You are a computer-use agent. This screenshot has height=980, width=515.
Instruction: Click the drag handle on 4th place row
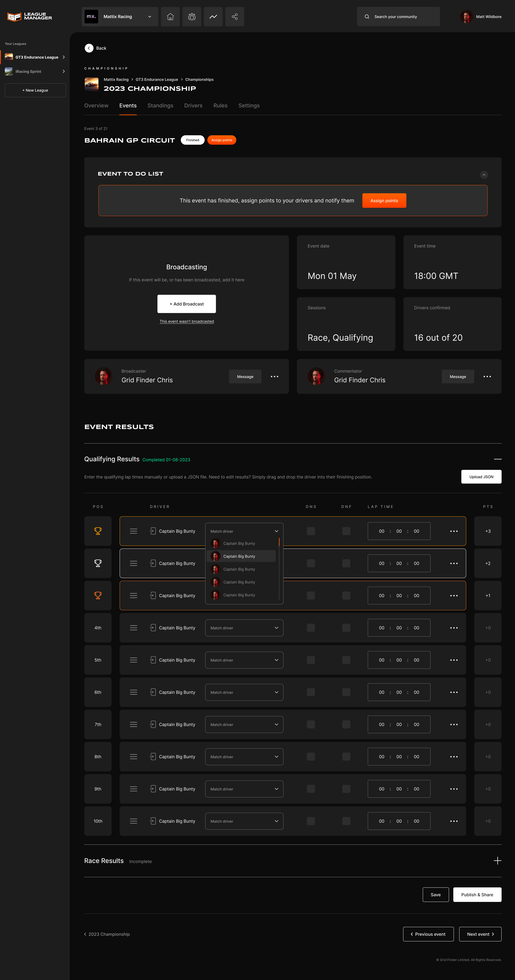tap(133, 628)
